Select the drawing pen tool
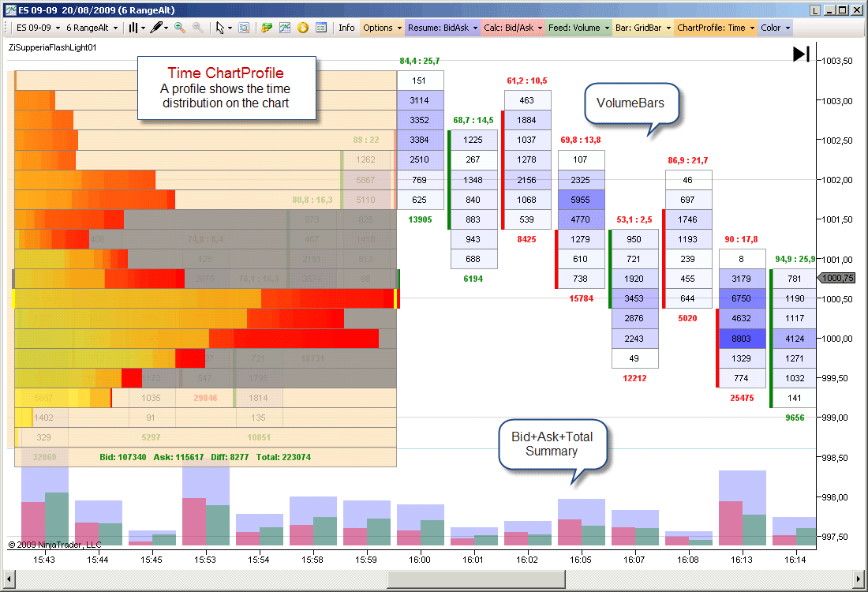The width and height of the screenshot is (868, 592). click(156, 28)
